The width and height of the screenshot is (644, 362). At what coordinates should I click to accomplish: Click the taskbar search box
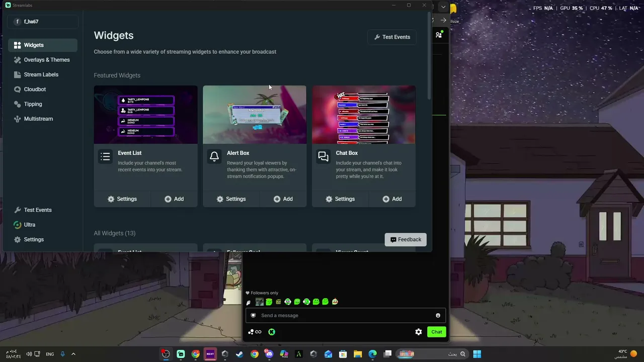tap(432, 354)
